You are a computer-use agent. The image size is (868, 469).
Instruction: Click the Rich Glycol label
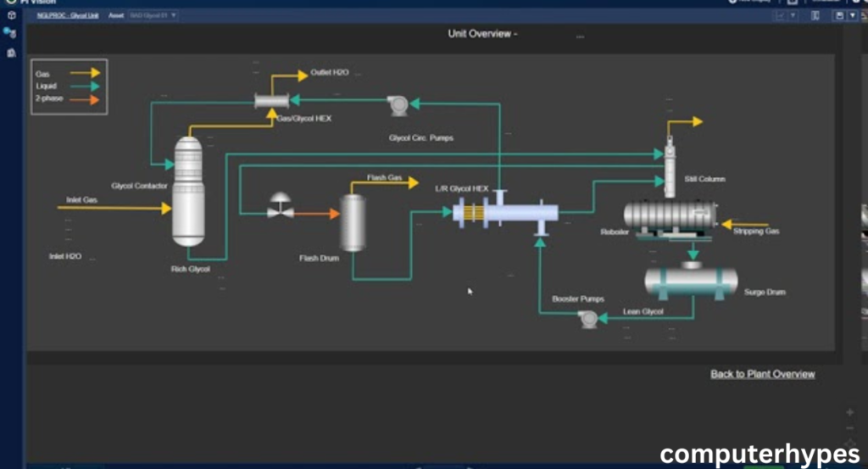click(x=191, y=269)
